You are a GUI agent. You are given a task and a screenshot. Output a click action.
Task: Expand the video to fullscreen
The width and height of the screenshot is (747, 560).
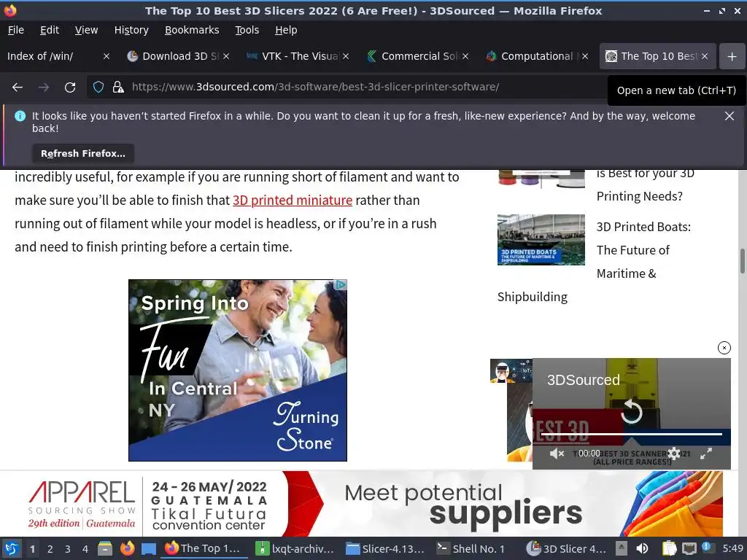tap(706, 454)
